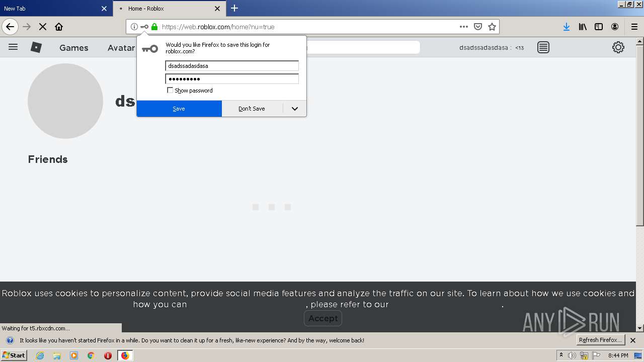Open the Firefox account icon
644x362 pixels.
(615, 27)
